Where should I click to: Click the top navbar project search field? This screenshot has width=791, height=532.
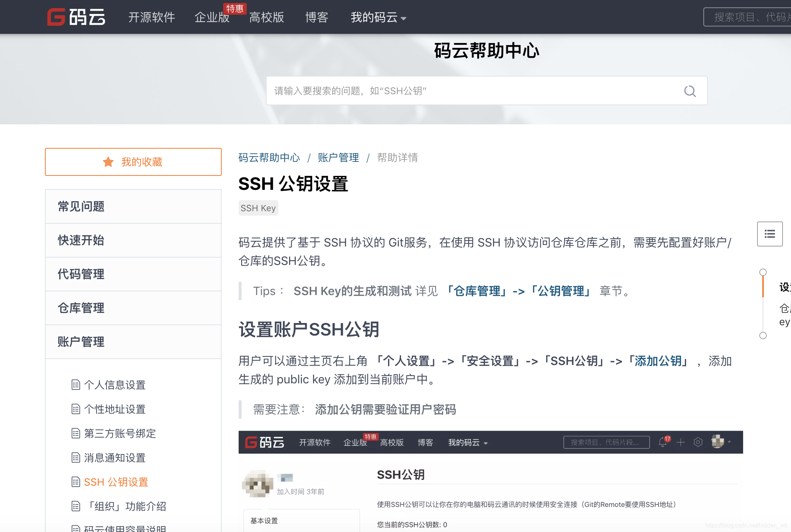tap(747, 17)
